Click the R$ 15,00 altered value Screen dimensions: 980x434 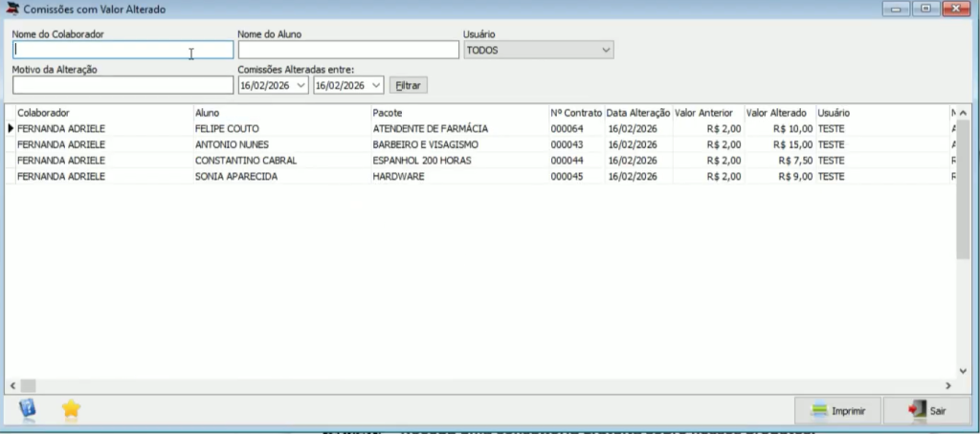click(x=792, y=145)
